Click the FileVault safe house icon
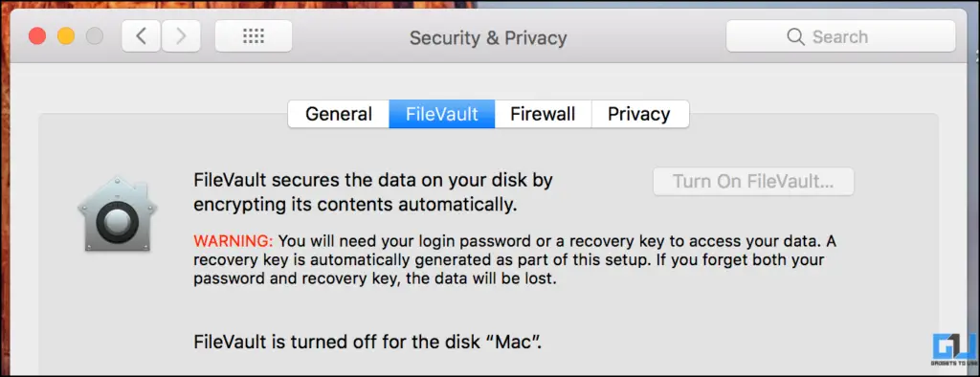 [x=117, y=213]
